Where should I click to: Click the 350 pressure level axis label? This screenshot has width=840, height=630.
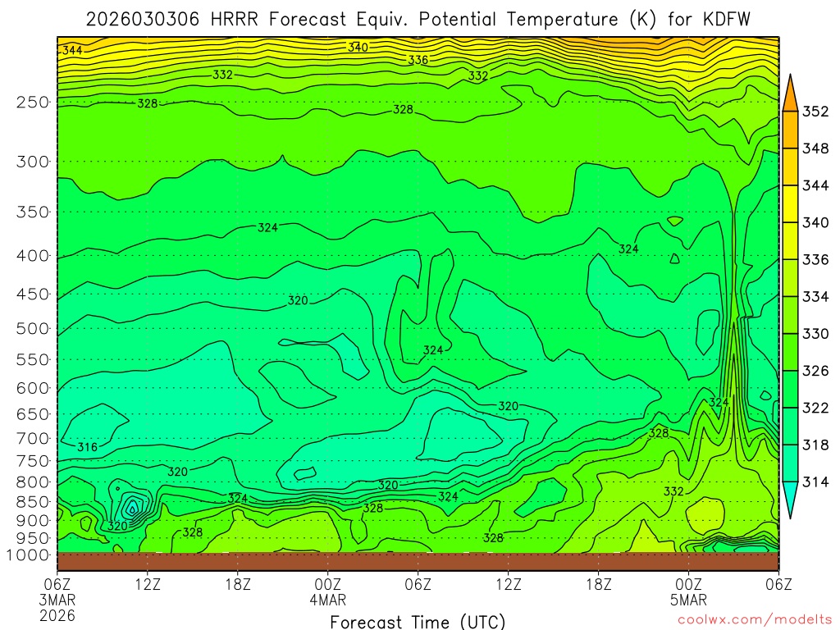click(33, 212)
